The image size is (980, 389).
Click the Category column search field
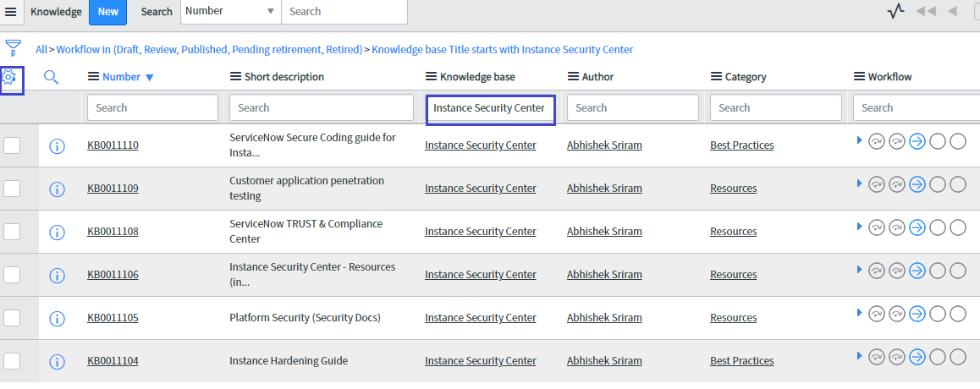(776, 107)
